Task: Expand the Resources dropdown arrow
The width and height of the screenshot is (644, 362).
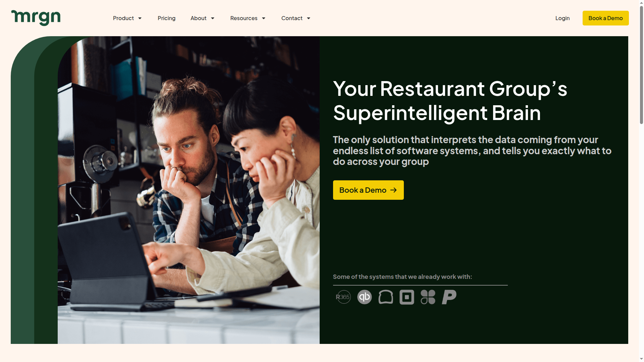Action: (264, 18)
